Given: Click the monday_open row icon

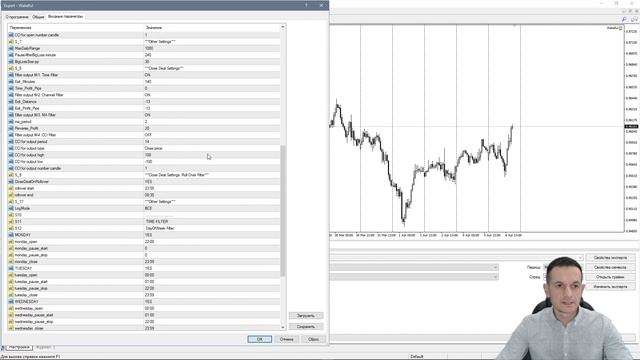Looking at the screenshot, I should point(11,242).
